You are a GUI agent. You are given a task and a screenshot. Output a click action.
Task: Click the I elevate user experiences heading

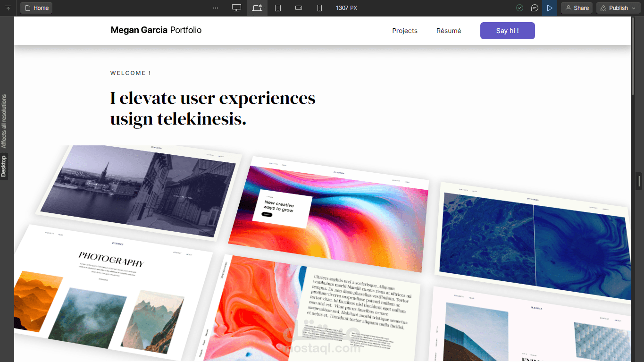[x=213, y=109]
